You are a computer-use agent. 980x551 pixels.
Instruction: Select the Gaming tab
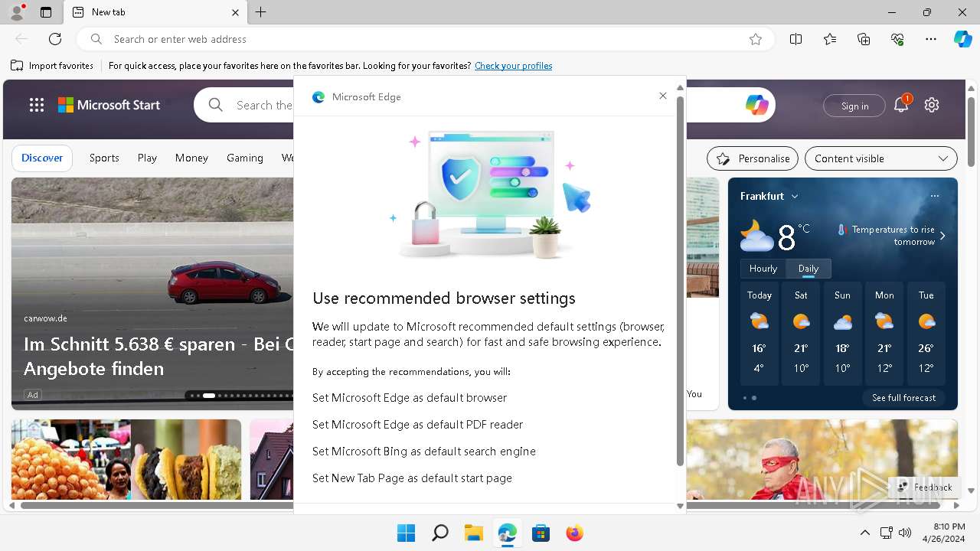tap(245, 158)
